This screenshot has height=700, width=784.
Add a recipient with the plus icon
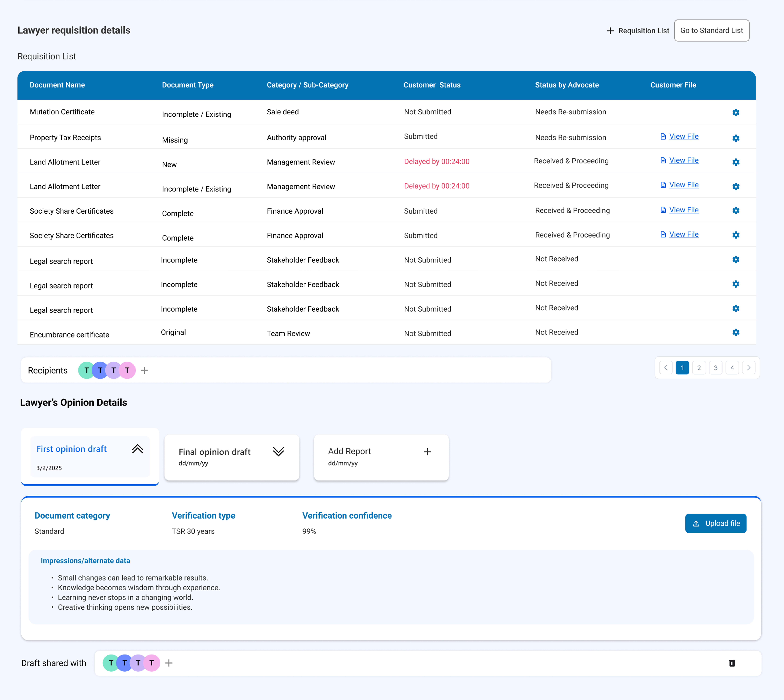[x=144, y=370]
